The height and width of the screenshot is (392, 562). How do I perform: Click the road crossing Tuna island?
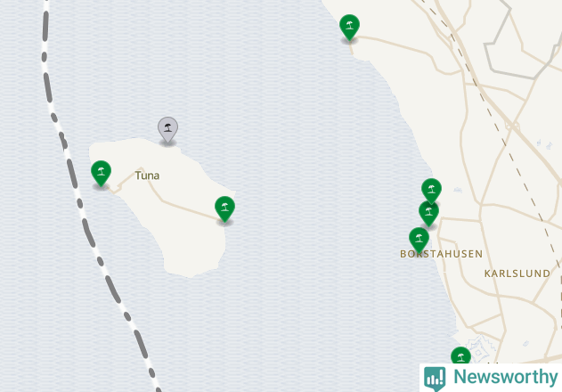pos(179,206)
